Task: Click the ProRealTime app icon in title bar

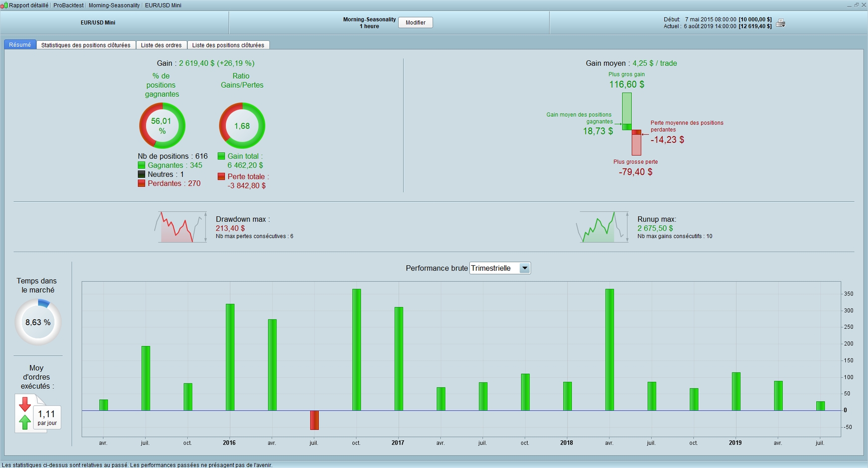Action: coord(4,5)
